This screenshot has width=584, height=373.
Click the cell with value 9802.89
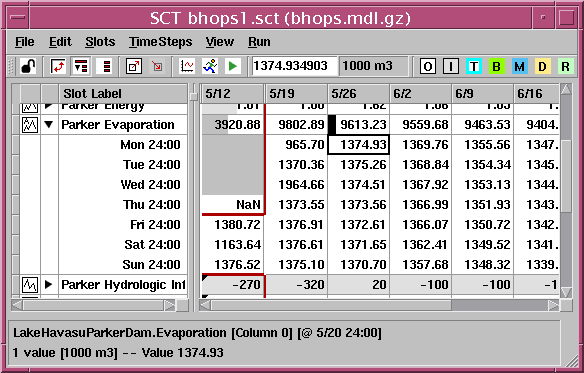coord(296,124)
